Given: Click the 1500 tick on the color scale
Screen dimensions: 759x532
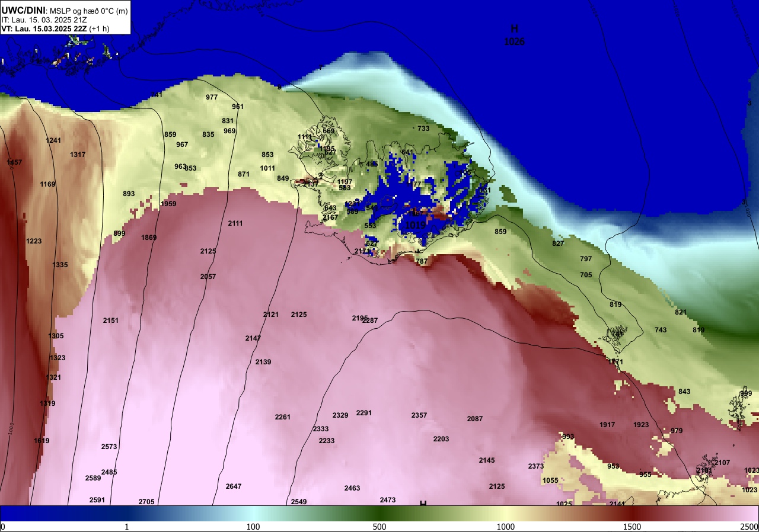Looking at the screenshot, I should 632,527.
